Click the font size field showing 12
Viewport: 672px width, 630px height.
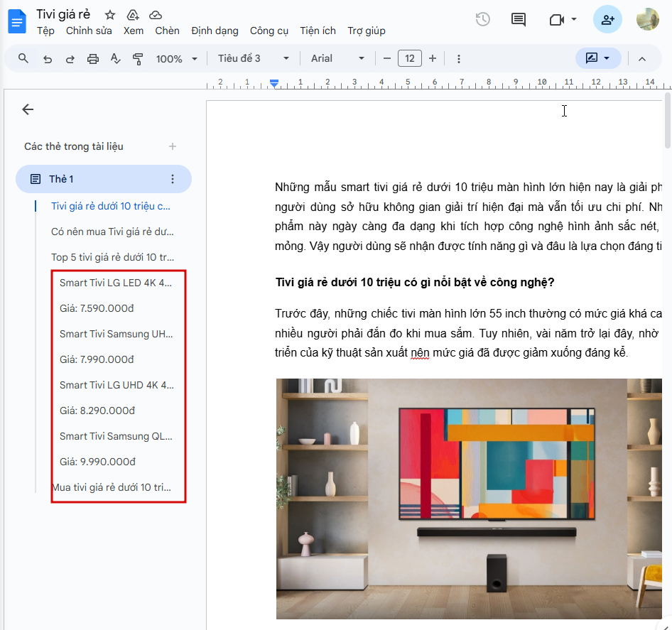pos(410,58)
